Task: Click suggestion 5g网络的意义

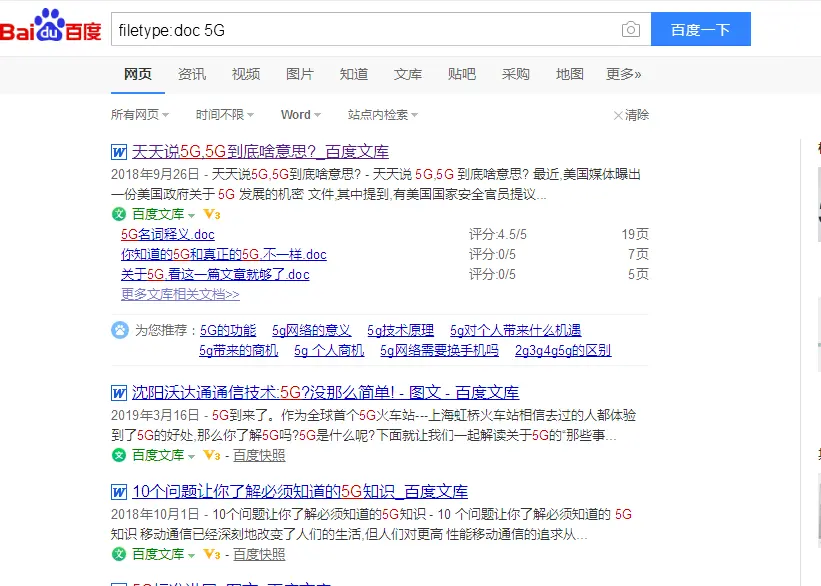Action: tap(312, 330)
